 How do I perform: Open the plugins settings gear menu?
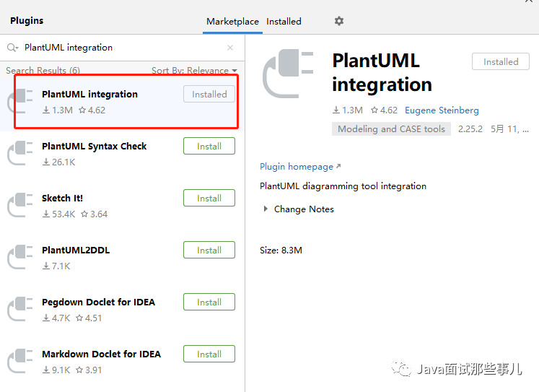339,21
